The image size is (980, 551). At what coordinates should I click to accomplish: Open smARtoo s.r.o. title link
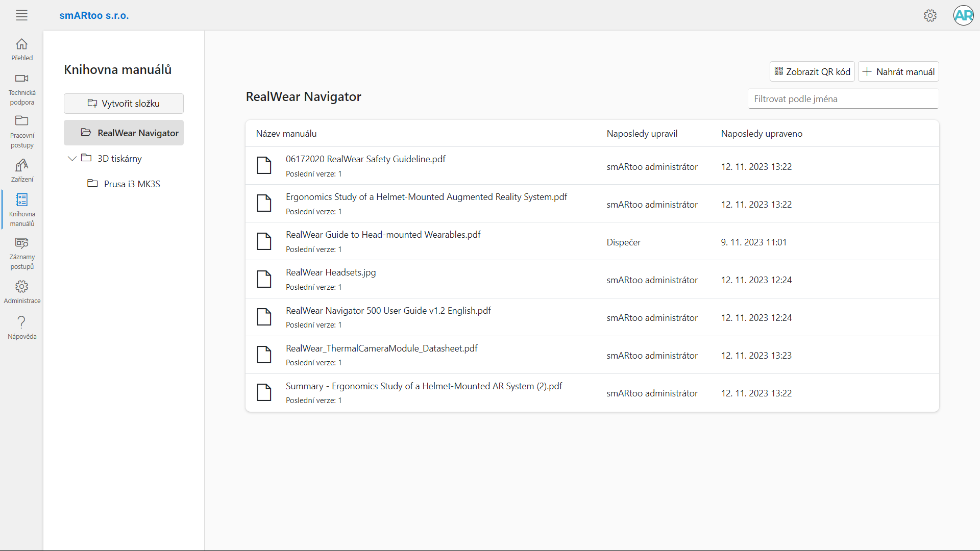pyautogui.click(x=94, y=15)
